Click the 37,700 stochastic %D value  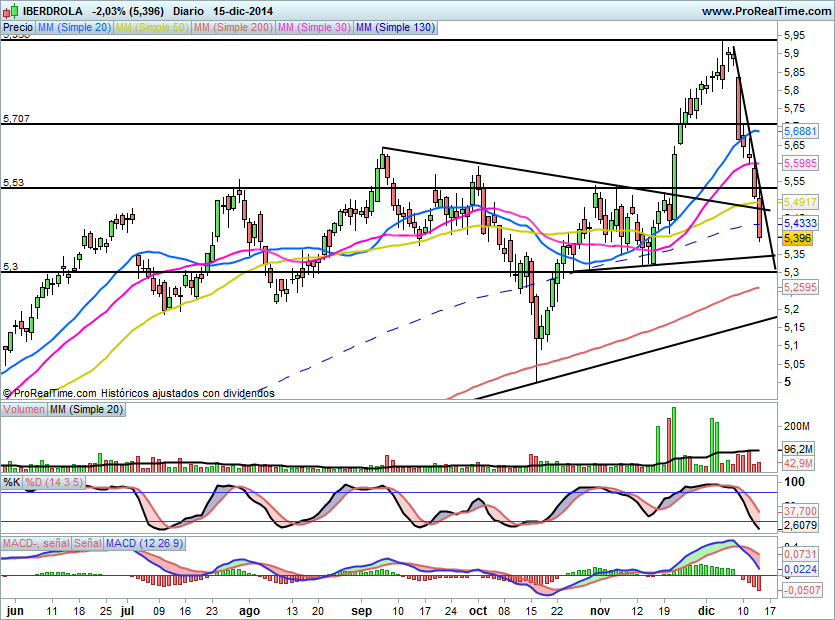(800, 511)
